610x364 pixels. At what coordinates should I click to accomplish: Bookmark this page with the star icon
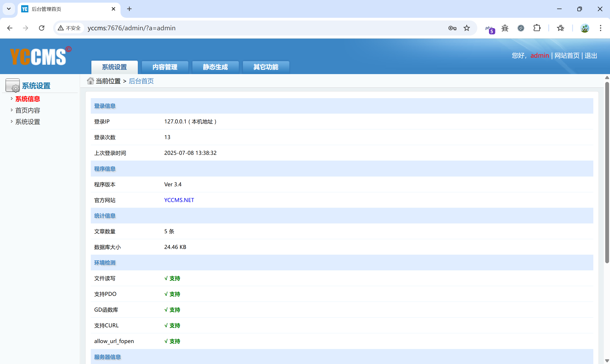(x=467, y=28)
